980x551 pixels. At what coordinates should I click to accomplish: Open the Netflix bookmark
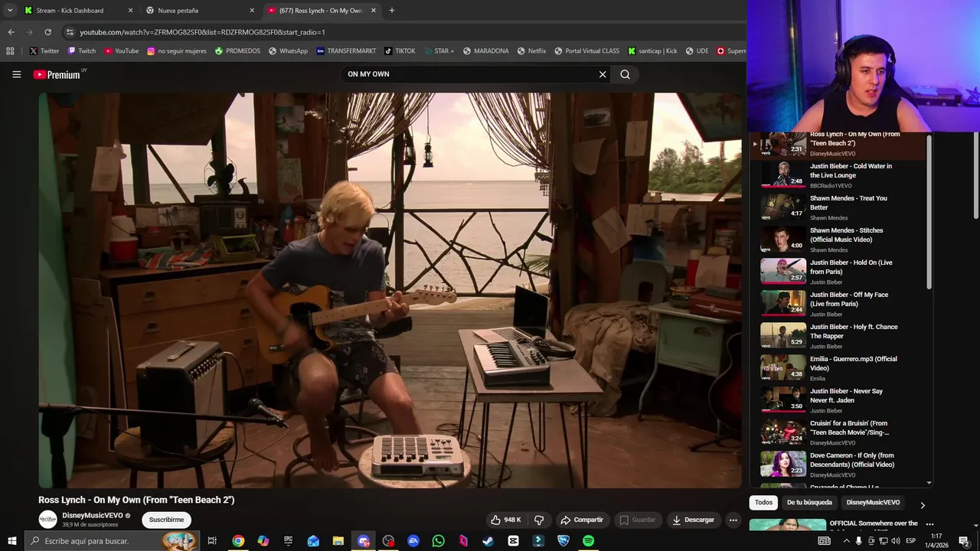pyautogui.click(x=531, y=51)
